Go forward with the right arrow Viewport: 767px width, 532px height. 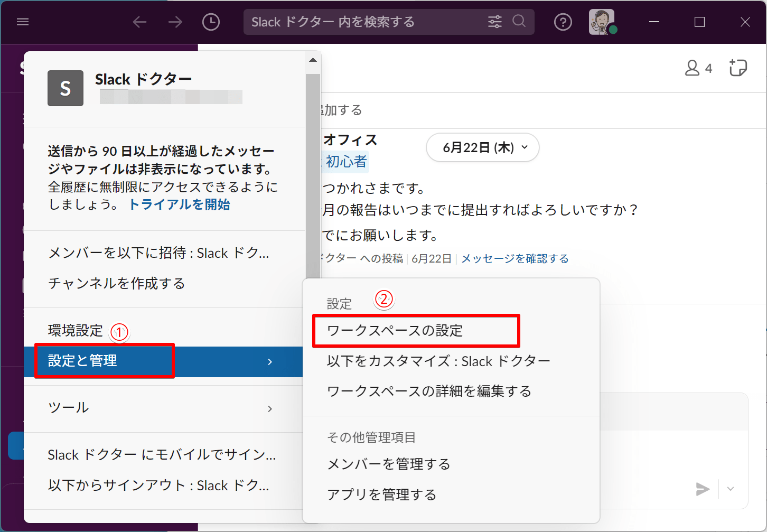175,22
